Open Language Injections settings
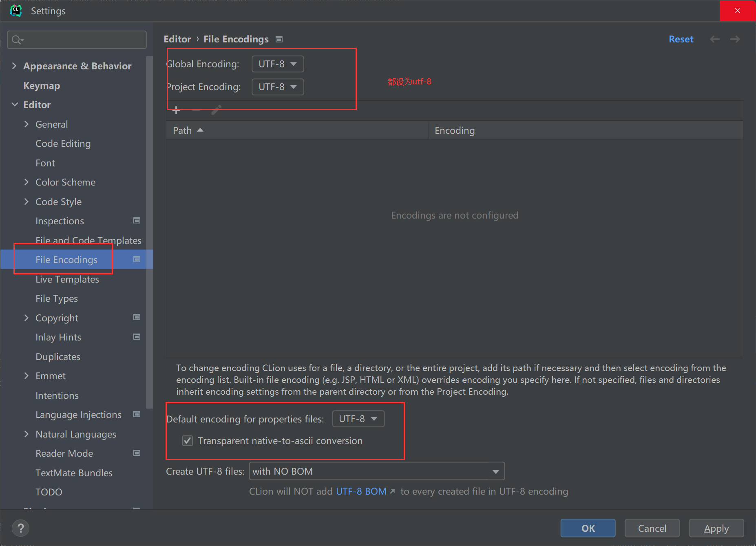The image size is (756, 546). click(78, 415)
